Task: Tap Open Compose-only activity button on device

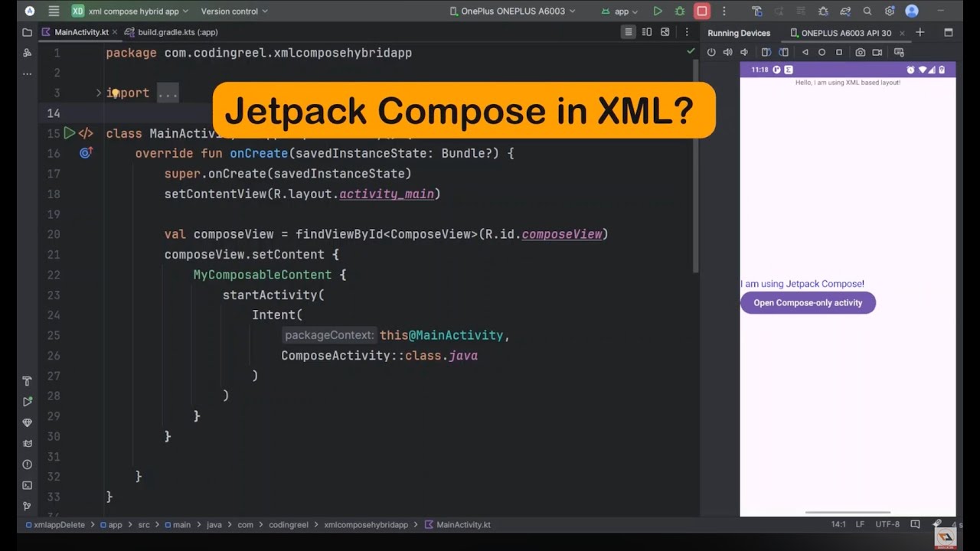Action: pyautogui.click(x=808, y=303)
